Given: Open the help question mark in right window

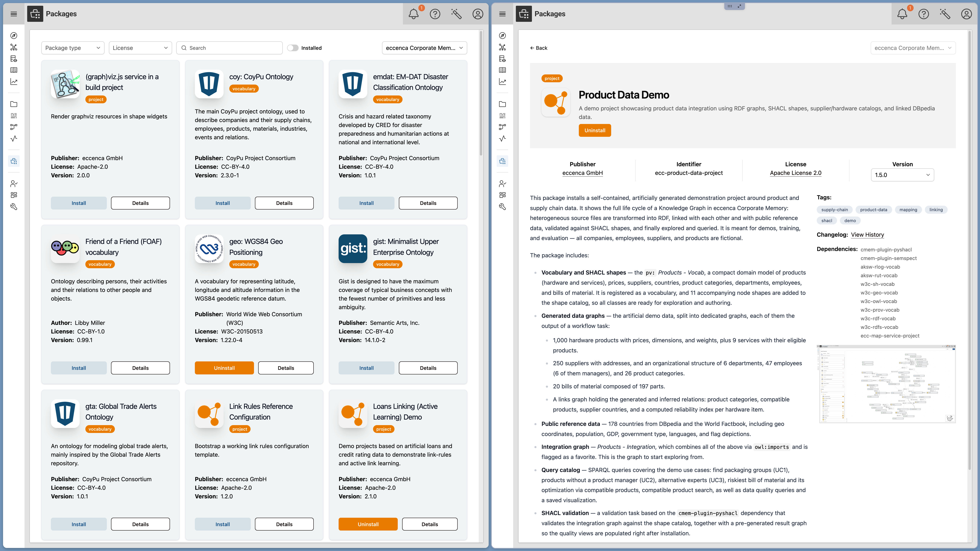Looking at the screenshot, I should coord(923,14).
